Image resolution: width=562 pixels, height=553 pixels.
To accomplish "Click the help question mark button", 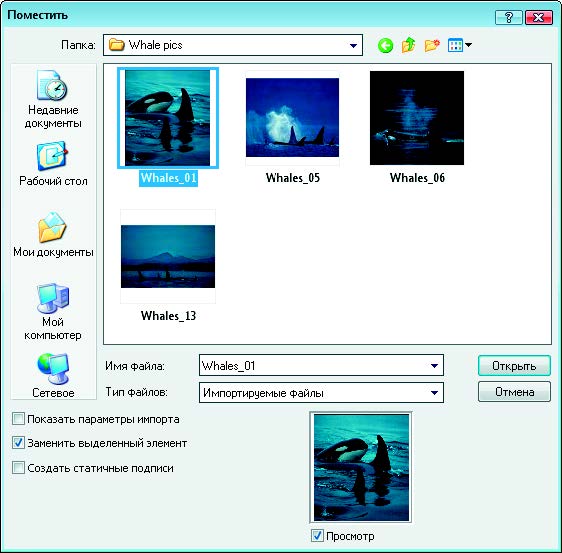I will (x=509, y=17).
